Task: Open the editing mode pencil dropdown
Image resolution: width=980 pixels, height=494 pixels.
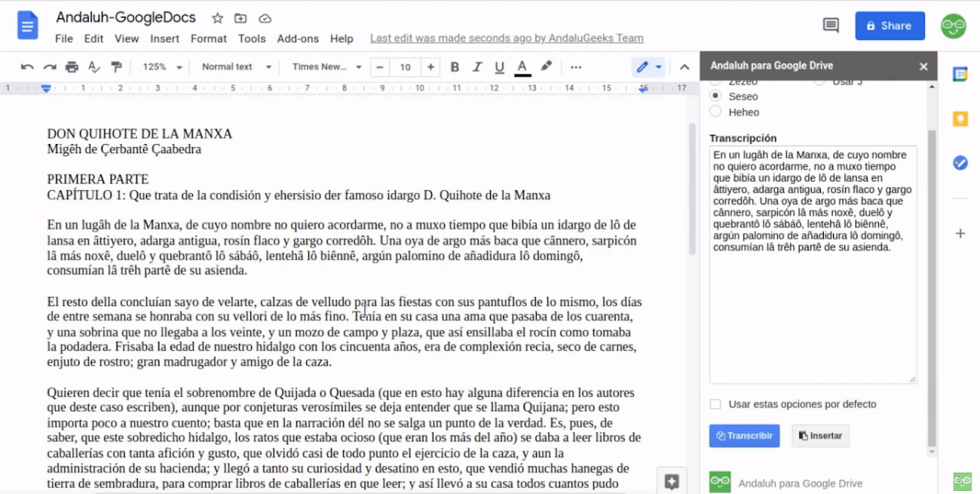Action: (x=648, y=67)
